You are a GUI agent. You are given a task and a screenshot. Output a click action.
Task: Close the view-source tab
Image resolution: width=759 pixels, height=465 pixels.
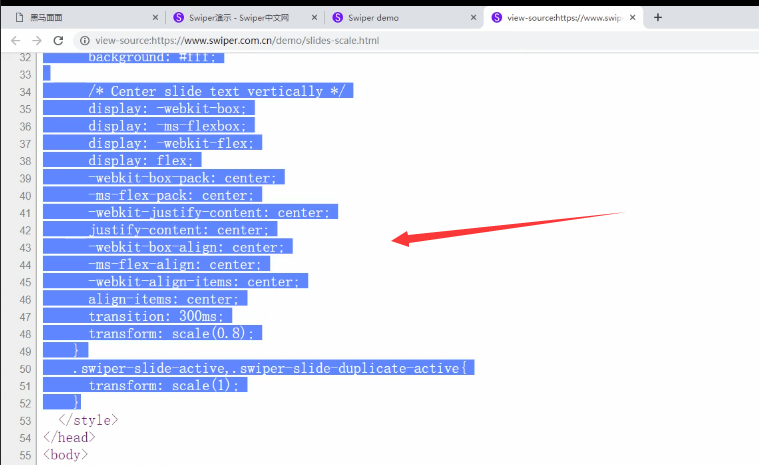[x=633, y=17]
